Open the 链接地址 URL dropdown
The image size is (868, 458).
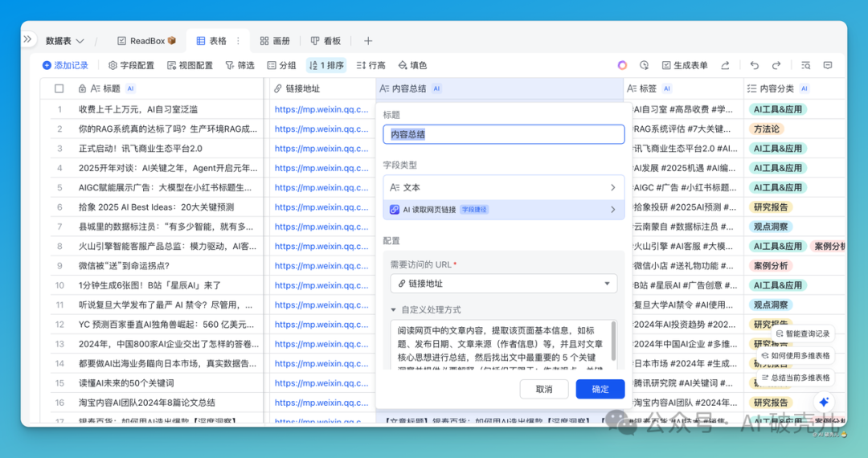(504, 283)
